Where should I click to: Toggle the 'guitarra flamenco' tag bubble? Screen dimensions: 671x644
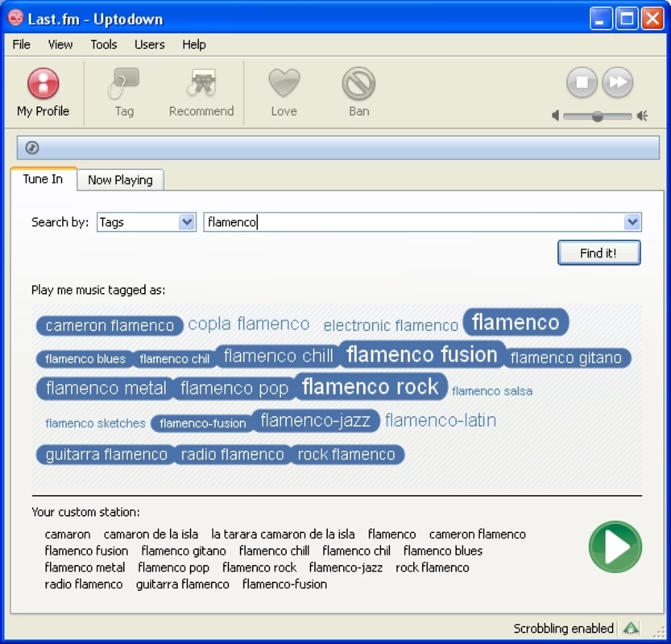tap(106, 454)
